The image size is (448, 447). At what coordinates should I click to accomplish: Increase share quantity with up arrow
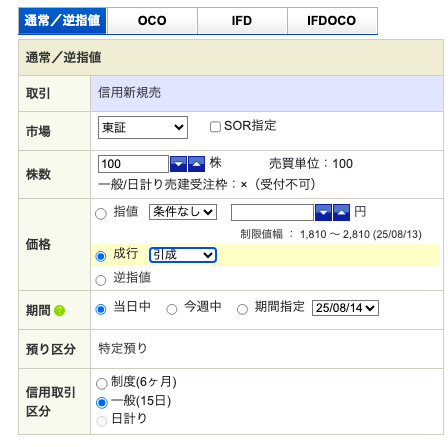click(197, 164)
